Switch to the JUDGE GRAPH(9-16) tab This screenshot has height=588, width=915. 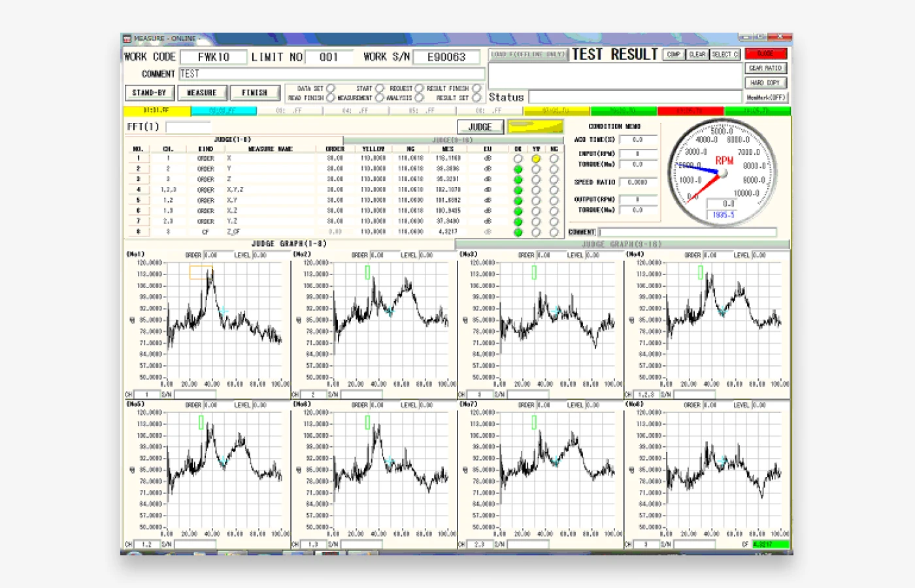coord(621,244)
